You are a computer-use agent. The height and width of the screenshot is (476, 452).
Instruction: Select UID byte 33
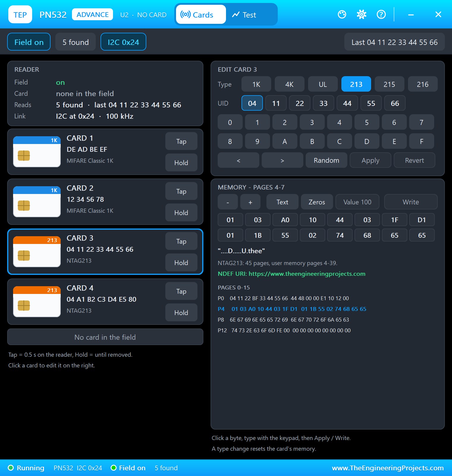[324, 103]
